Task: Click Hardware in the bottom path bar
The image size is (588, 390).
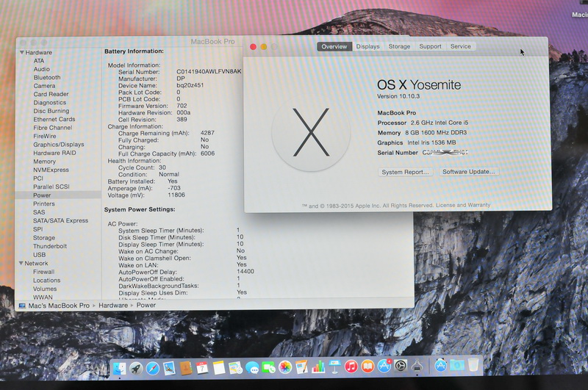Action: tap(113, 306)
